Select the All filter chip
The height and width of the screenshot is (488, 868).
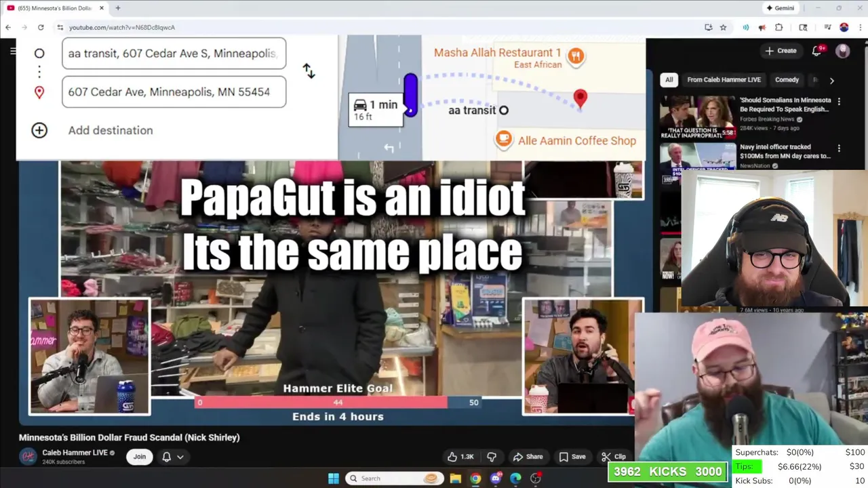click(x=669, y=79)
